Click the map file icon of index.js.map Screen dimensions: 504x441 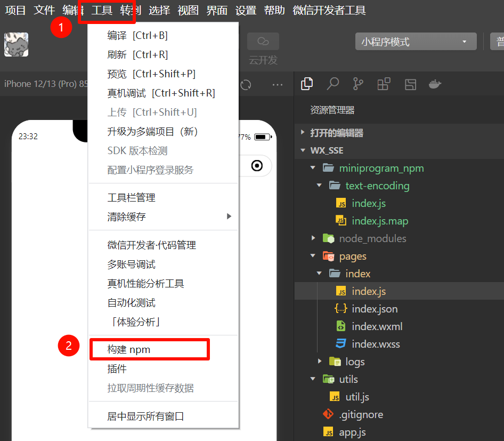click(341, 221)
